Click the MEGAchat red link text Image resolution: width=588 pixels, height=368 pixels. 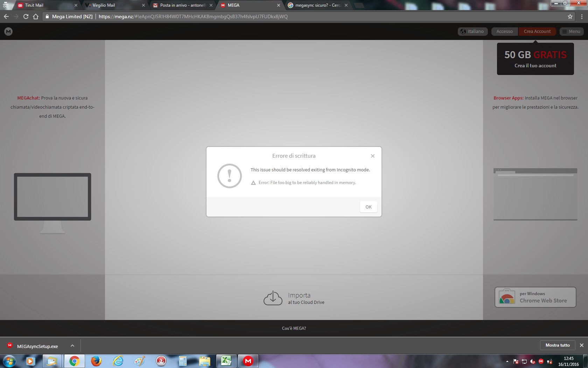click(x=29, y=98)
